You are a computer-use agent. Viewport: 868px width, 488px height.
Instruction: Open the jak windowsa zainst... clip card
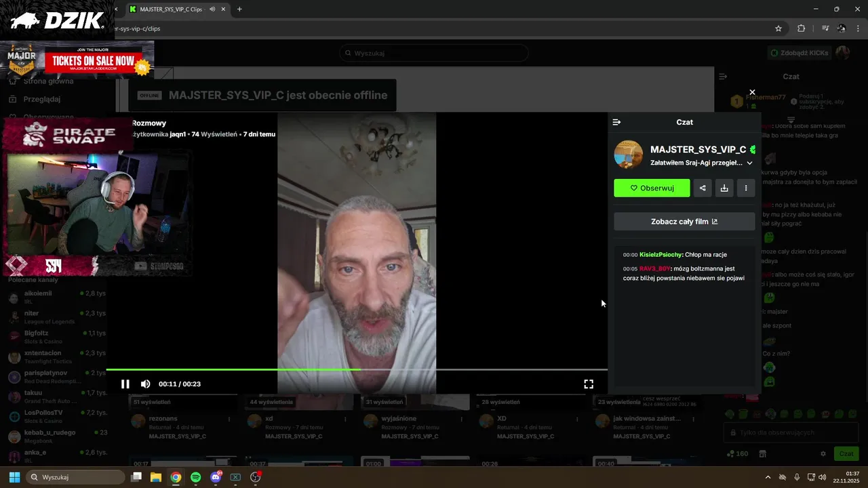point(646,418)
